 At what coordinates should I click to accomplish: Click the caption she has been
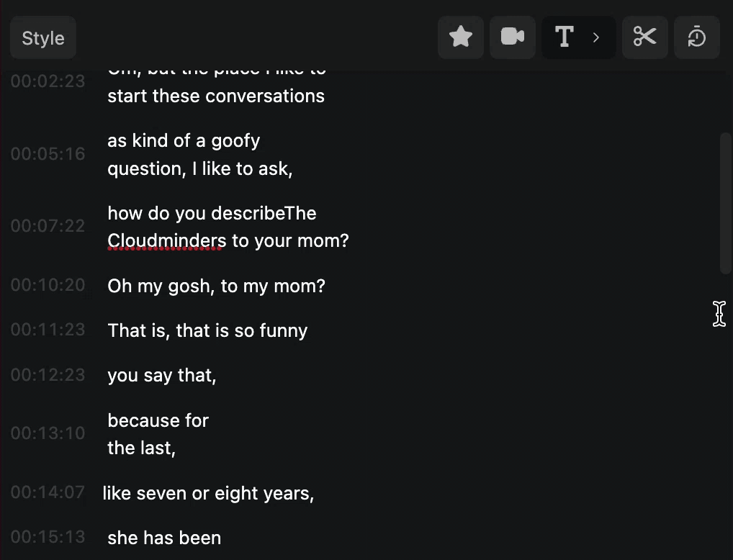pos(164,537)
